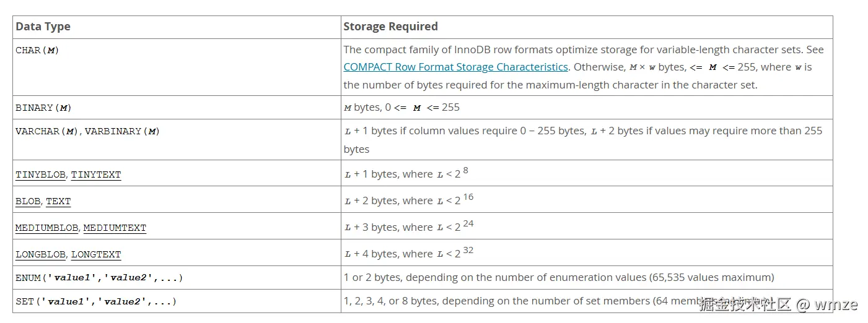The image size is (868, 323).
Task: Open the TINYTEXT data type link
Action: tap(96, 174)
